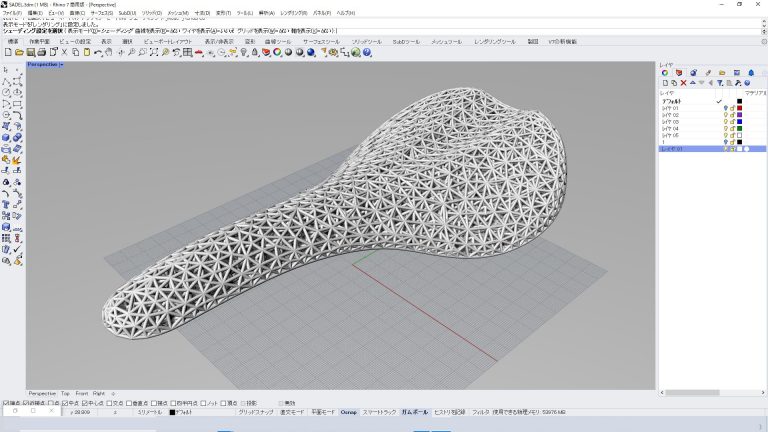Toggle グリッドスナップ in status bar
This screenshot has width=768, height=432.
click(256, 412)
